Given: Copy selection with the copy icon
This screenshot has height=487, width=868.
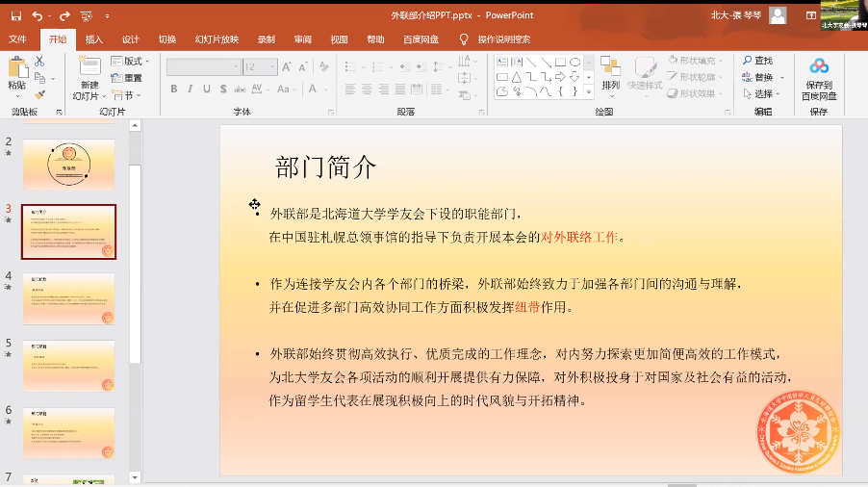Looking at the screenshot, I should [x=39, y=78].
